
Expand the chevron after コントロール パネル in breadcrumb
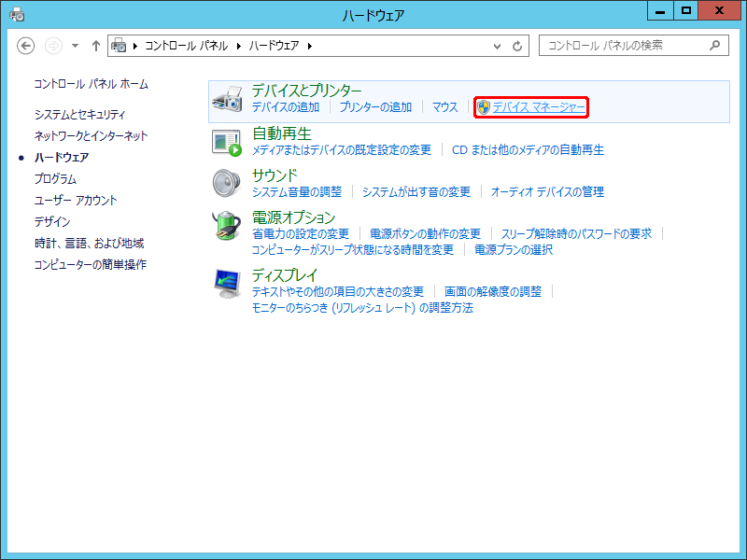point(238,46)
